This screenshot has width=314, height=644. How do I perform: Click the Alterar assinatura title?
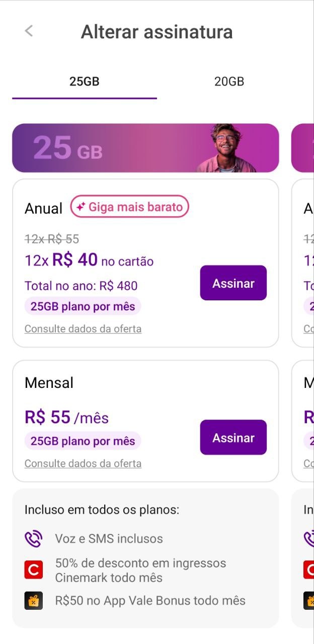coord(156,32)
